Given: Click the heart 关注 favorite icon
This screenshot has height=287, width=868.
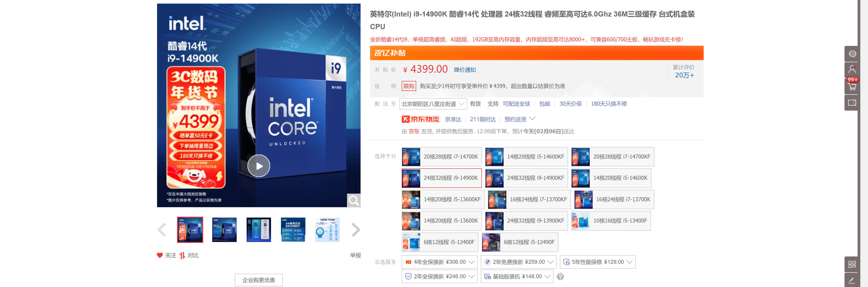Looking at the screenshot, I should [160, 255].
